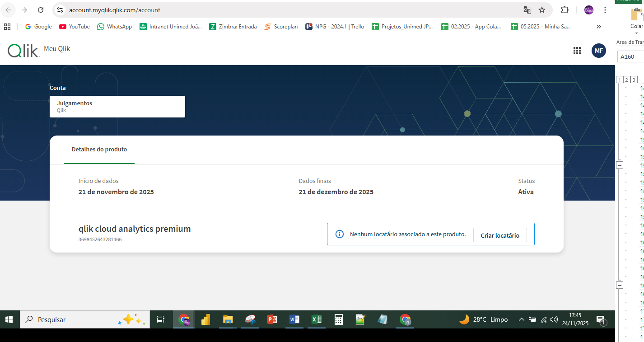The width and height of the screenshot is (644, 342).
Task: Expand the Colar paste options arrow in Excel
Action: pos(637,33)
